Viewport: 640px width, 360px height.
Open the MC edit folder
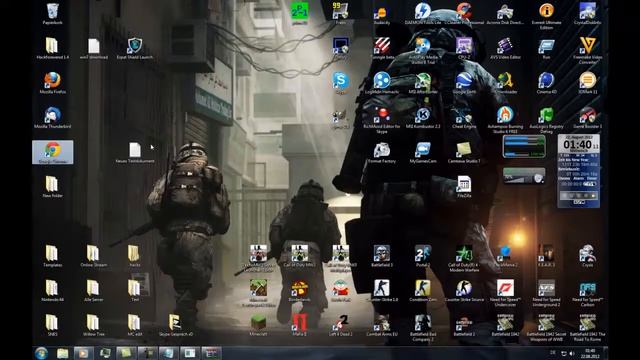point(135,325)
